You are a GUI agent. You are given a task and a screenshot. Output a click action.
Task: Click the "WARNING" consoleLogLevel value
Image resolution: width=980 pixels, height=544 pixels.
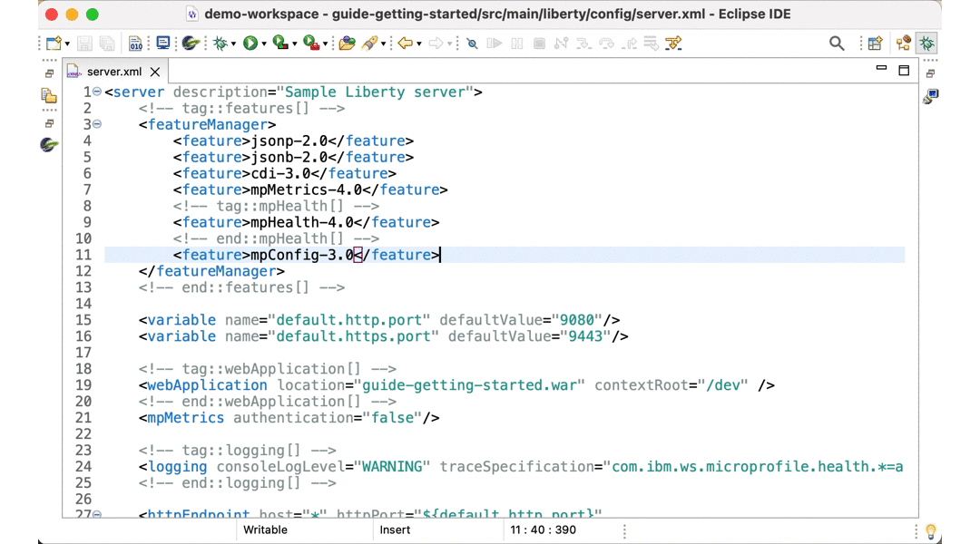tap(392, 467)
